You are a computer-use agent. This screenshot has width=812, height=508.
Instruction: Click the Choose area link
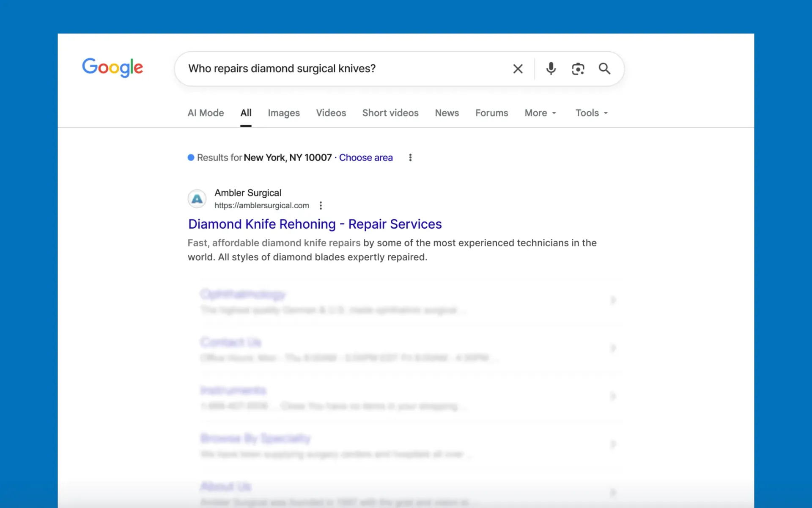[x=366, y=157]
